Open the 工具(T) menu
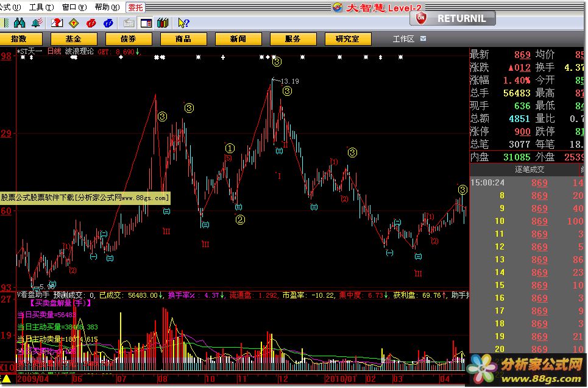Viewport: 588px width, 388px height. click(x=40, y=7)
